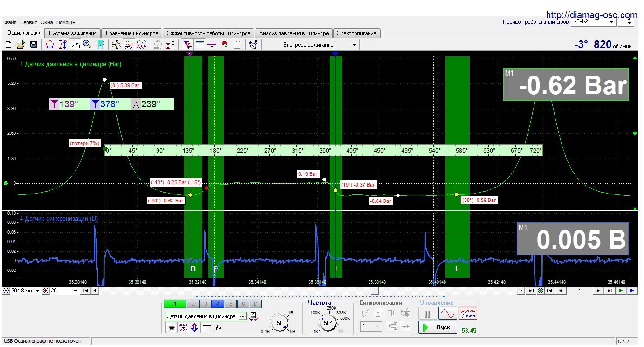Click the horizontal divider measure icon

point(212,45)
